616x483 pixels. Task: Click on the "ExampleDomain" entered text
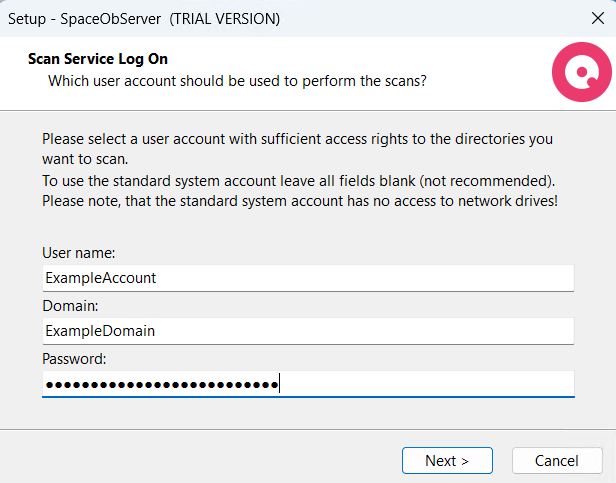[100, 331]
